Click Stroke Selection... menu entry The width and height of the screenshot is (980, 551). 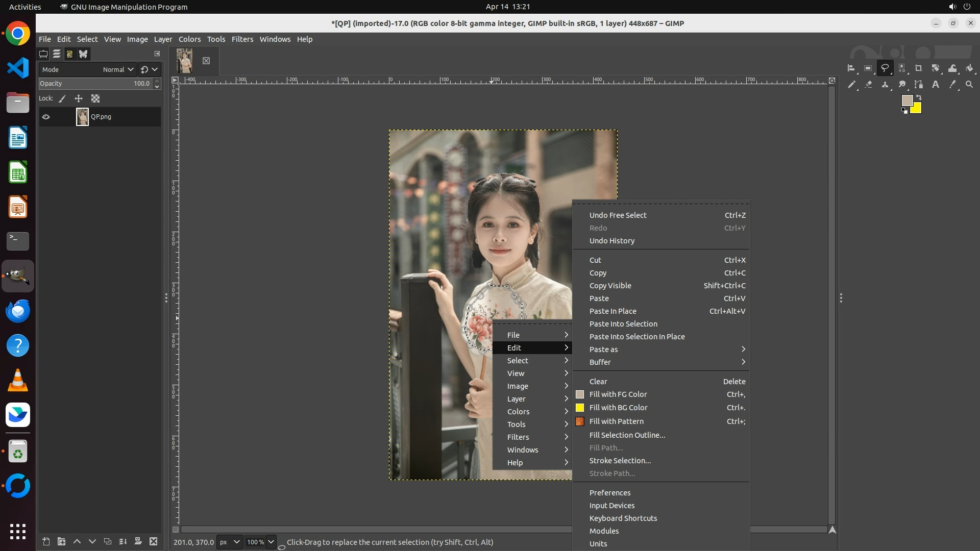tap(620, 461)
